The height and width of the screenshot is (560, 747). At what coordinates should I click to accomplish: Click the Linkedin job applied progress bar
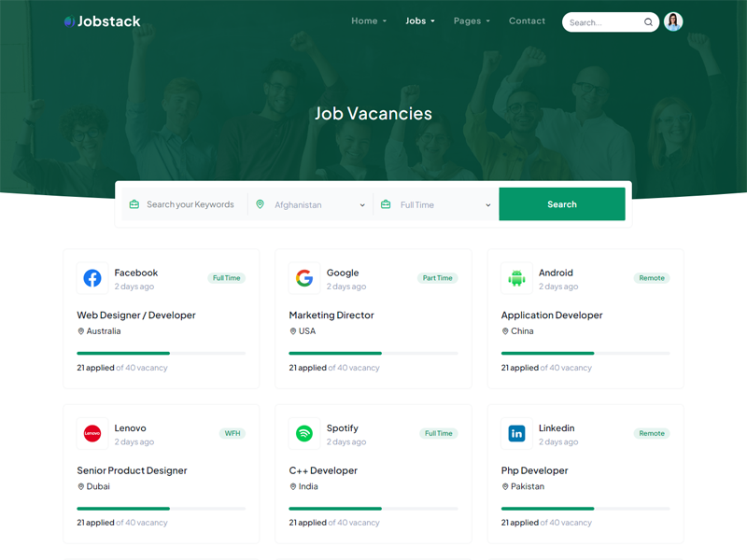pyautogui.click(x=585, y=509)
